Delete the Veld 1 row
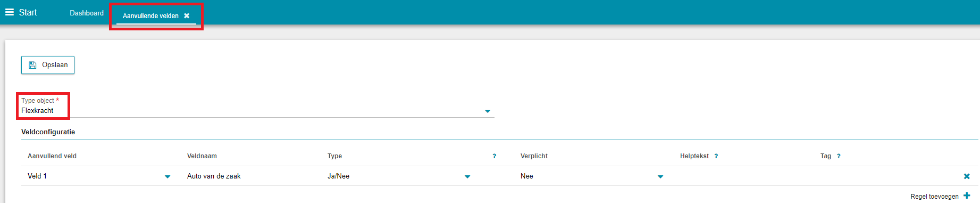 [x=967, y=176]
